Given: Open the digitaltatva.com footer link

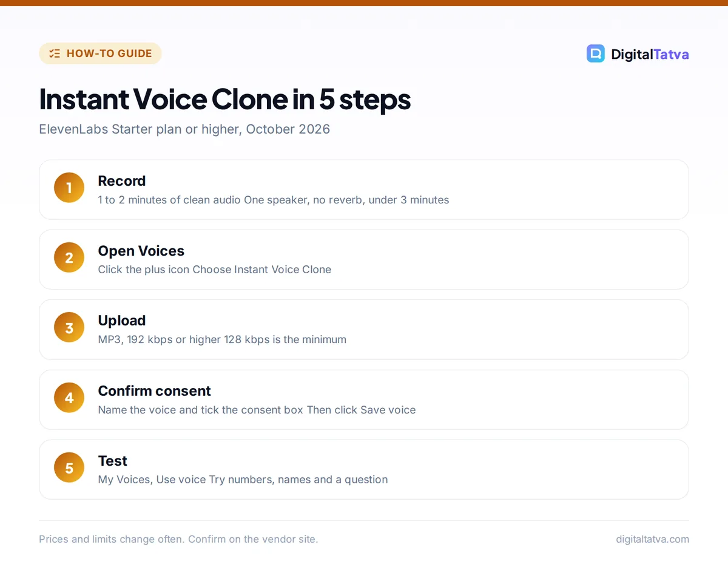Looking at the screenshot, I should click(652, 539).
